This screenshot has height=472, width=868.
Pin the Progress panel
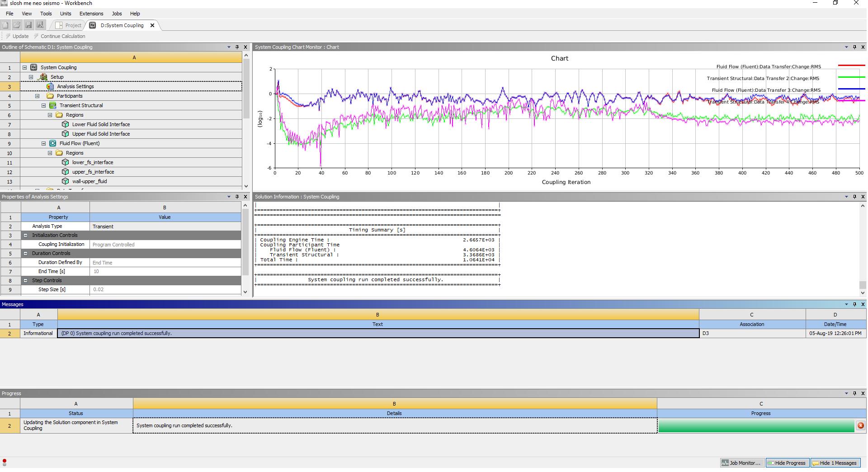(x=854, y=393)
